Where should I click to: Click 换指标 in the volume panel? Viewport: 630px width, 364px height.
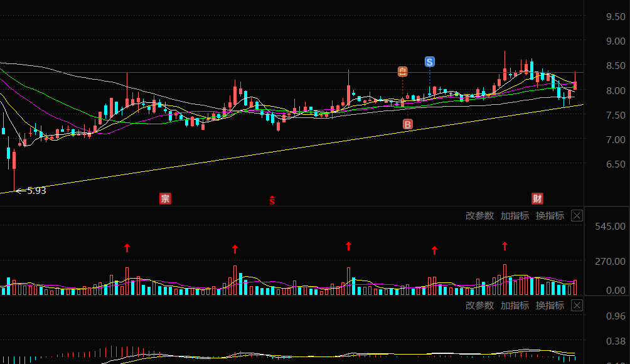tap(550, 216)
